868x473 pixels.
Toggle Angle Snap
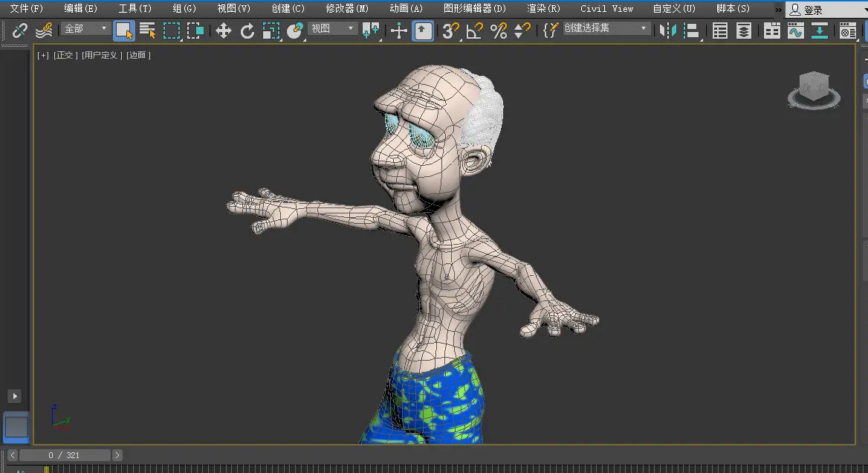474,30
